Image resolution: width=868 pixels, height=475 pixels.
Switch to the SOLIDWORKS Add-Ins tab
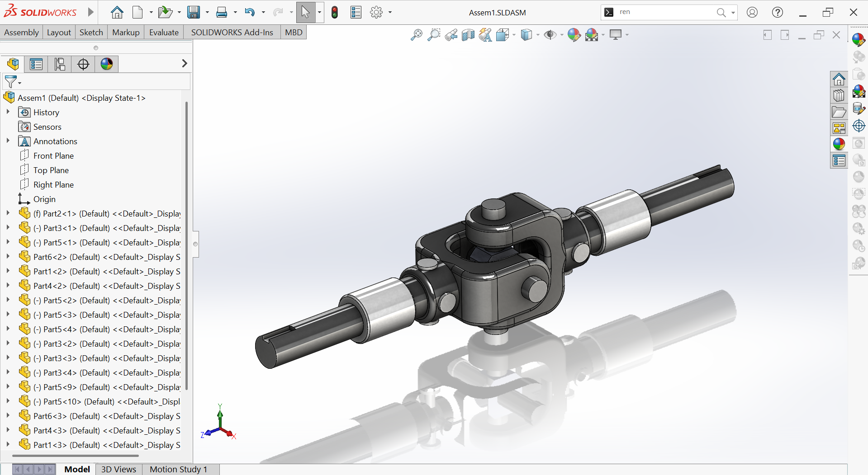(232, 33)
